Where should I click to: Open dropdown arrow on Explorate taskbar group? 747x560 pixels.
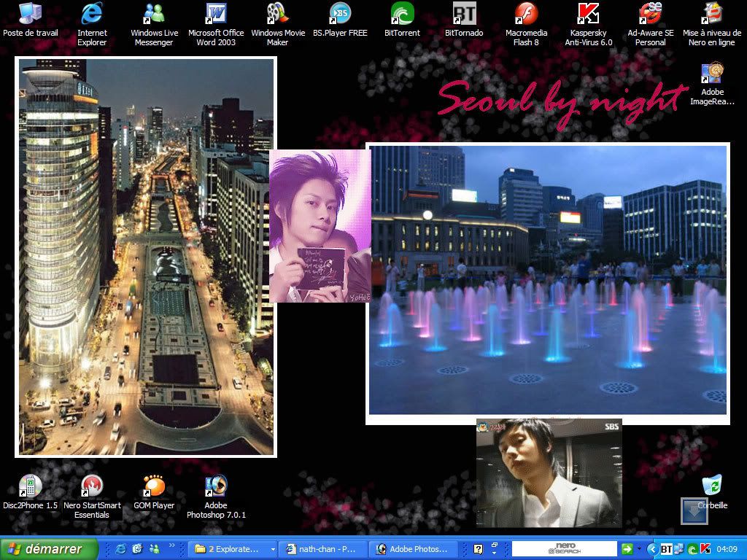[273, 550]
